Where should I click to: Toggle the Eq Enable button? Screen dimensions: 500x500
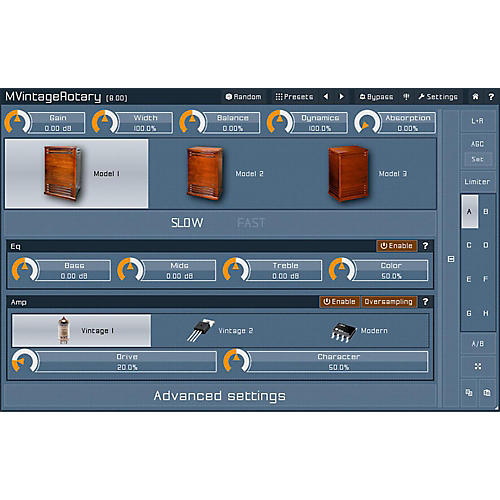click(397, 246)
